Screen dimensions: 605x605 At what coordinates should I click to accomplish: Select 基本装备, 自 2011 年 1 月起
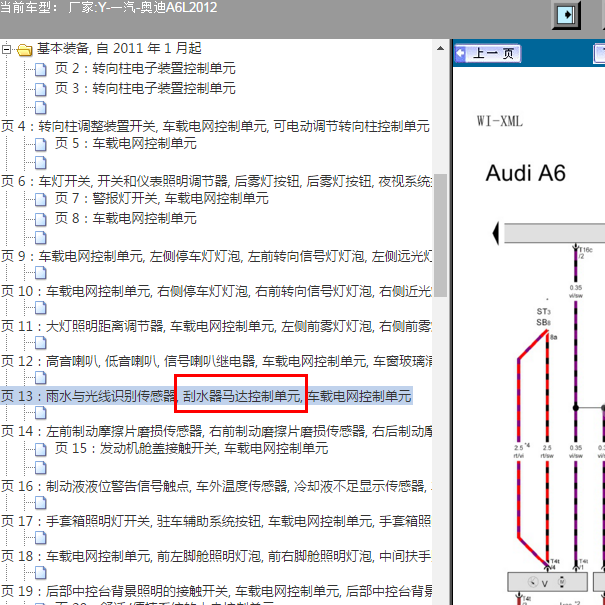[x=119, y=49]
